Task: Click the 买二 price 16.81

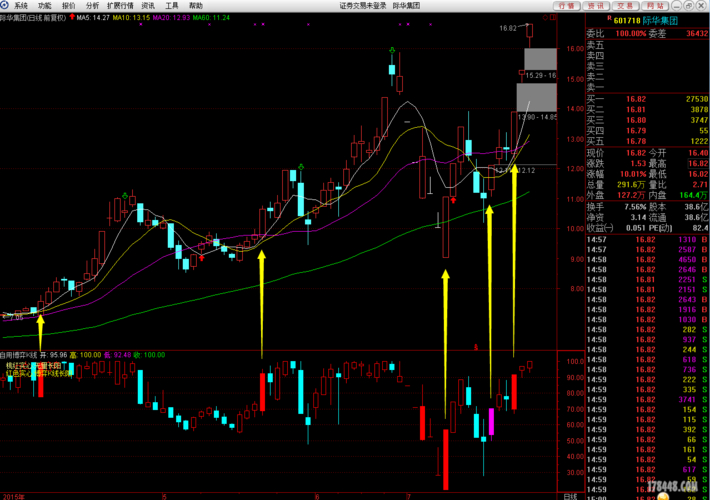Action: pyautogui.click(x=636, y=110)
